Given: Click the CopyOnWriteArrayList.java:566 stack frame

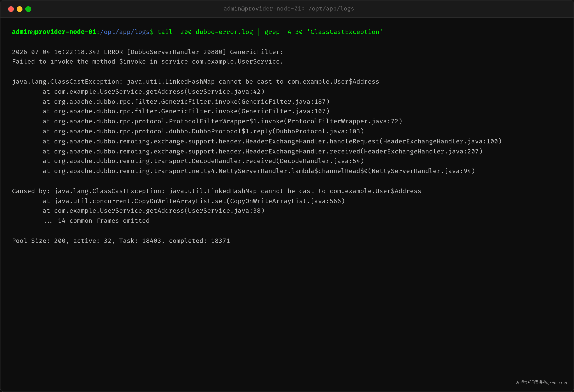Looking at the screenshot, I should pos(194,201).
